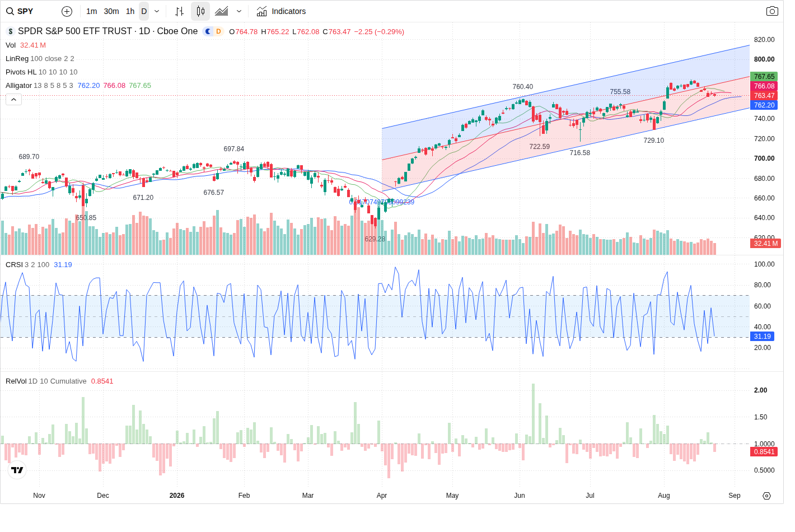Click the 2.00 RelVol scale tick
This screenshot has height=532, width=795.
click(x=760, y=390)
